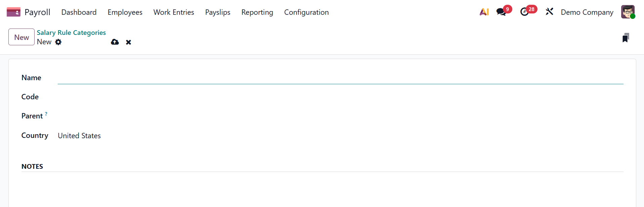Save record with the cloud upload icon
Screen dimensions: 644x207
pyautogui.click(x=115, y=42)
